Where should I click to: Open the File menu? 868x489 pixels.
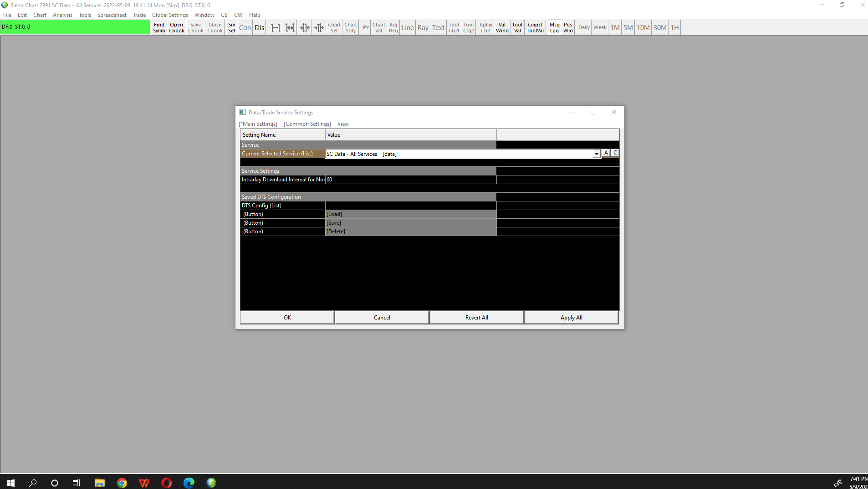(7, 15)
